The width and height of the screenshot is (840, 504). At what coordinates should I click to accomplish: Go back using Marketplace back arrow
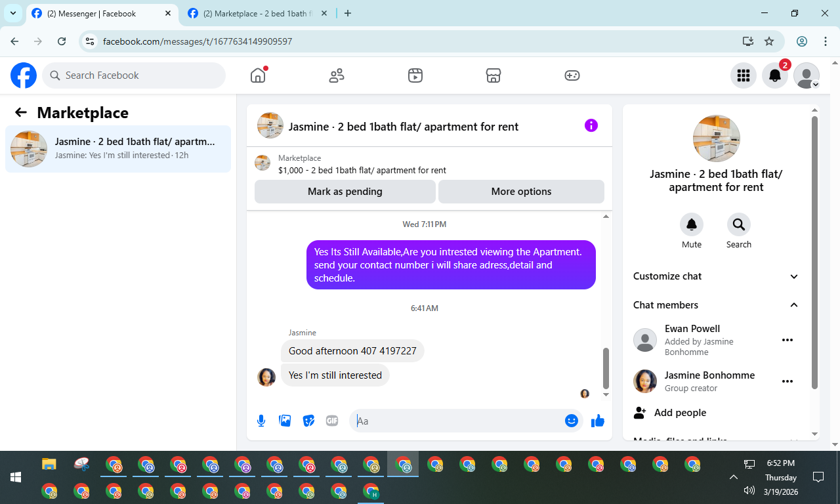(21, 112)
